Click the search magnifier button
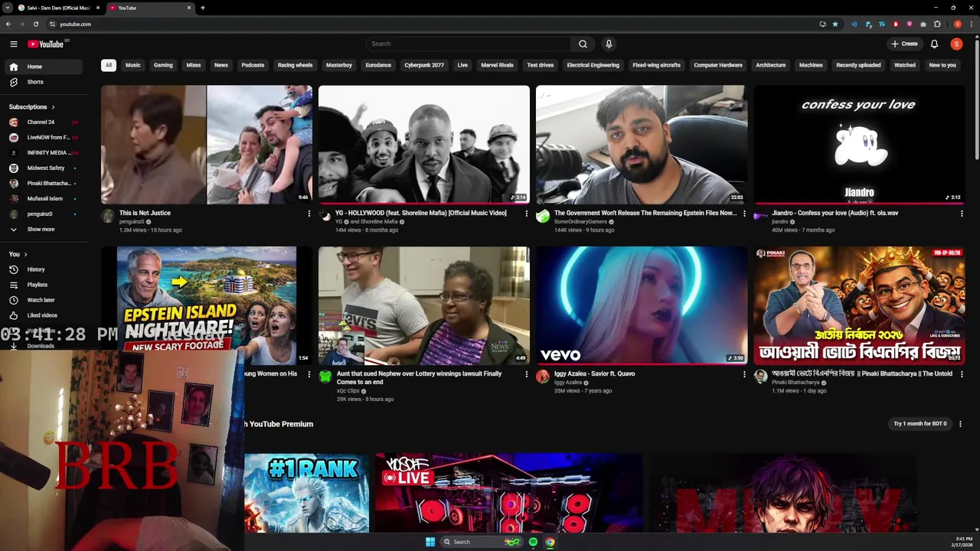The width and height of the screenshot is (980, 551). click(583, 44)
